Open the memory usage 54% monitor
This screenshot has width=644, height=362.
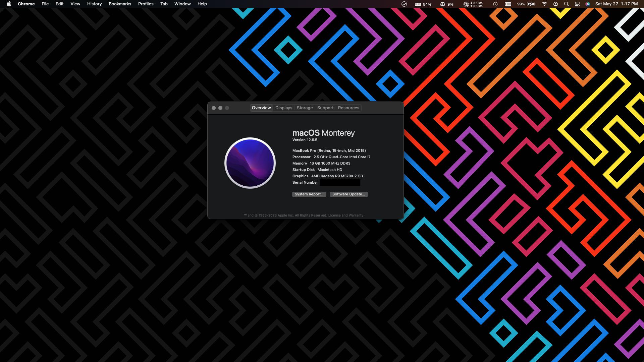click(423, 4)
